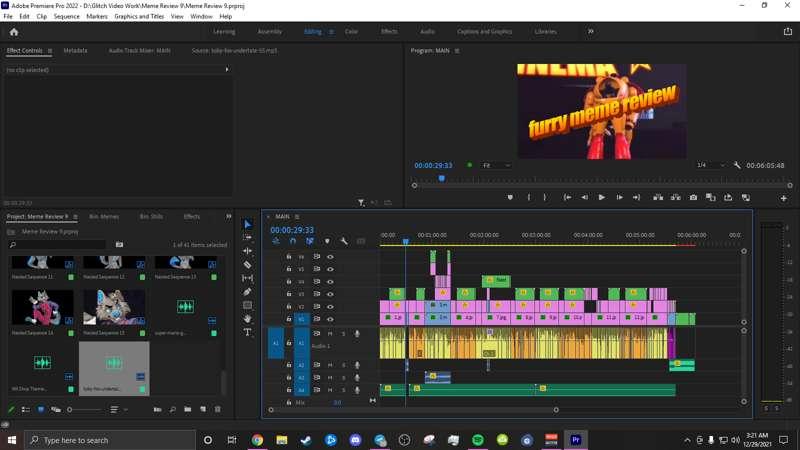This screenshot has height=450, width=800.
Task: Toggle V6 track output eye
Action: (330, 257)
